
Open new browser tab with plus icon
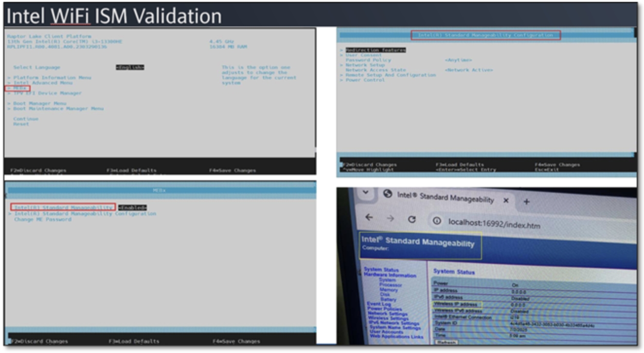tap(526, 201)
